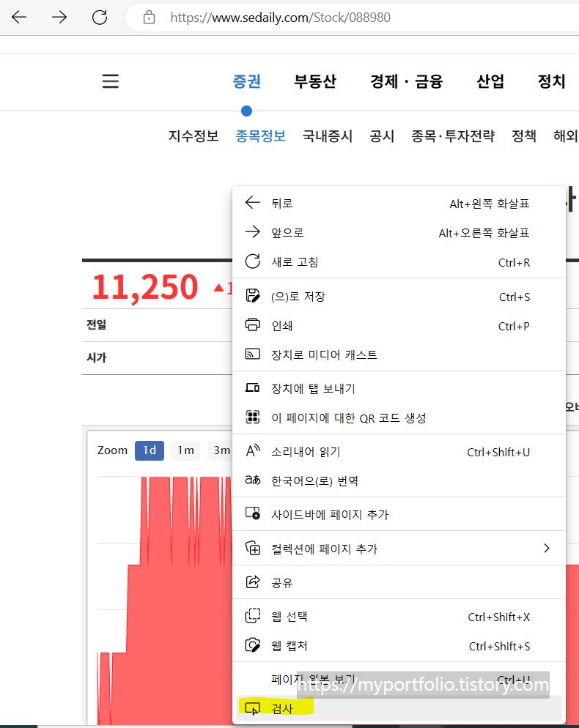Image resolution: width=579 pixels, height=728 pixels.
Task: Choose 웹 캡처 from context menu
Action: [399, 646]
